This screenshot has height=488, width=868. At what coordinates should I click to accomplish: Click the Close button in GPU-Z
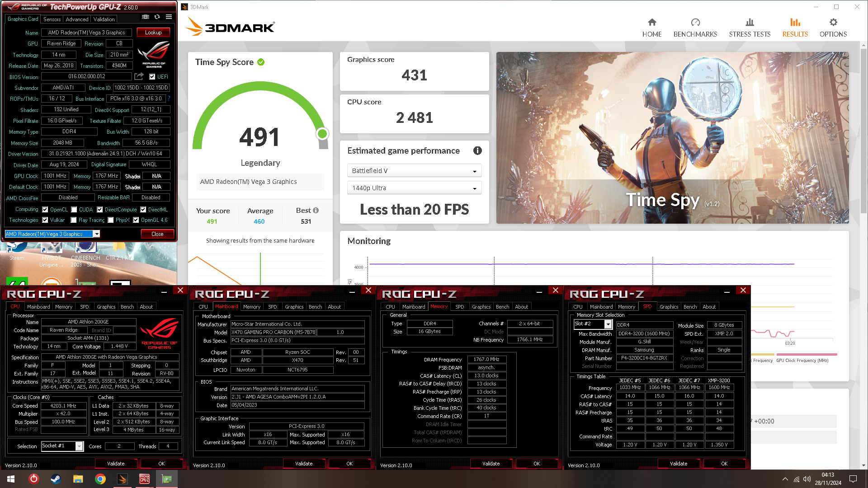click(x=157, y=234)
